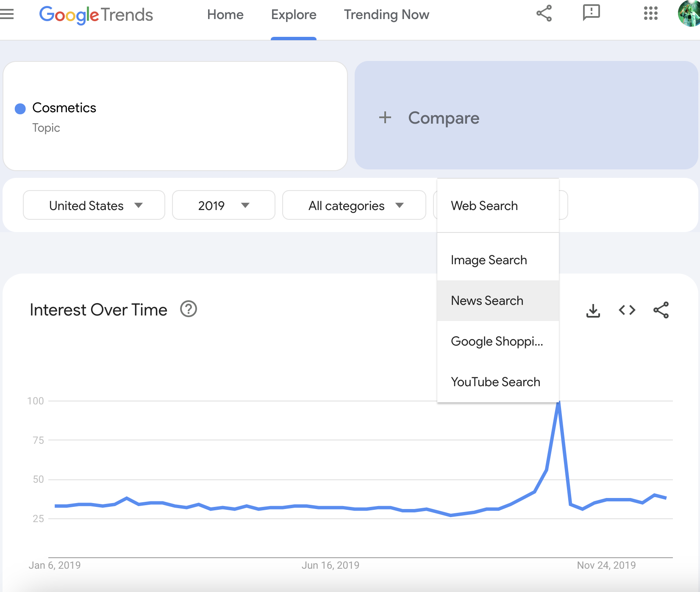This screenshot has width=700, height=592.
Task: Click the blue Cosmetics color dot
Action: click(x=20, y=109)
